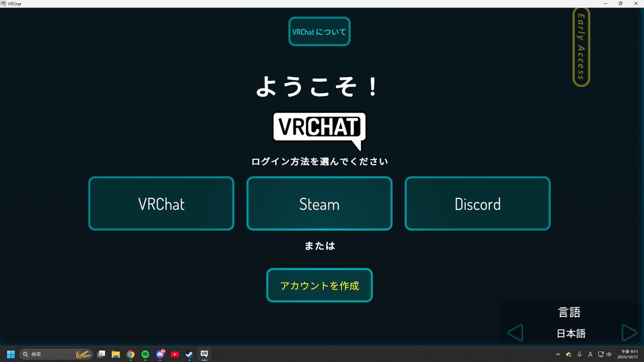
Task: Launch Steam from the taskbar
Action: 189,354
